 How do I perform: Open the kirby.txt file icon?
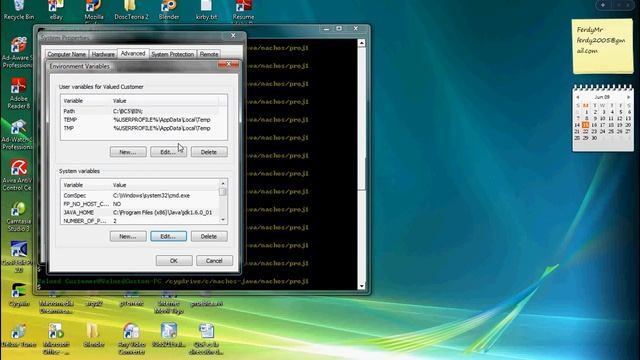click(206, 10)
